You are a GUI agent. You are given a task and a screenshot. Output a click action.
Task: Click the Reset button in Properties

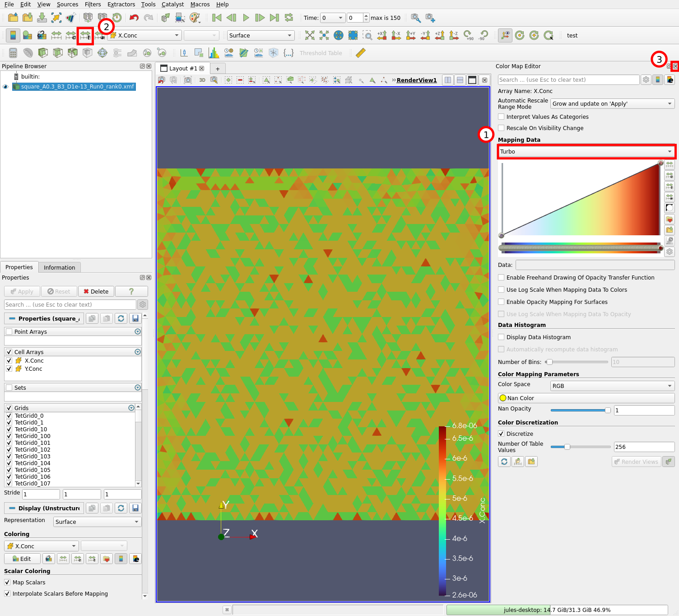[x=59, y=291]
